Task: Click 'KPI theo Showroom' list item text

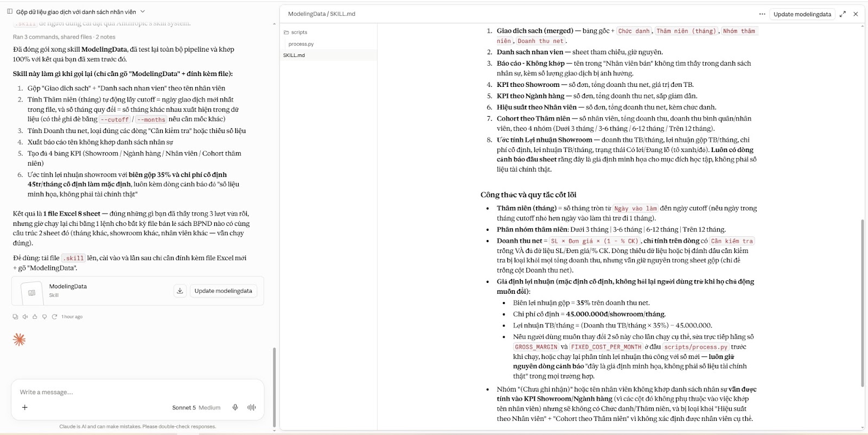Action: click(528, 85)
